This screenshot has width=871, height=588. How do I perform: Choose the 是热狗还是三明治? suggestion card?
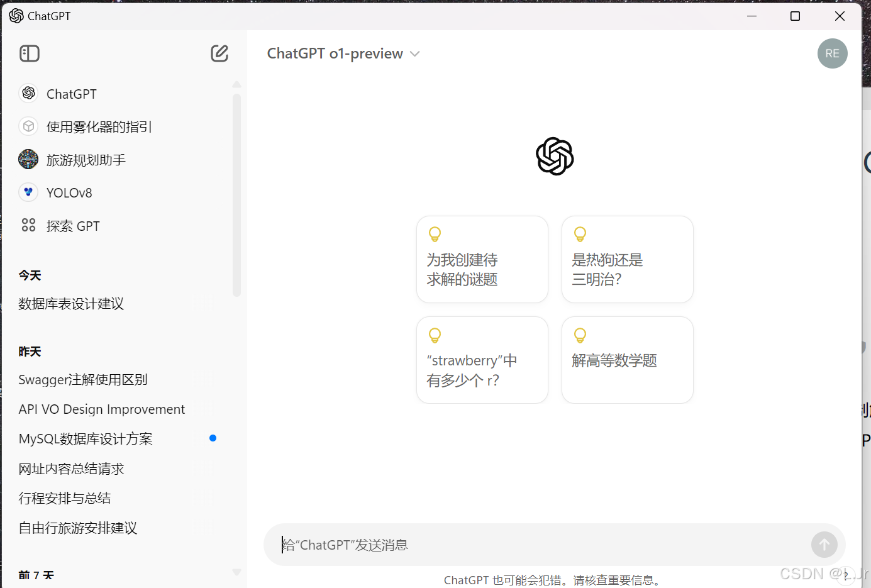click(628, 259)
